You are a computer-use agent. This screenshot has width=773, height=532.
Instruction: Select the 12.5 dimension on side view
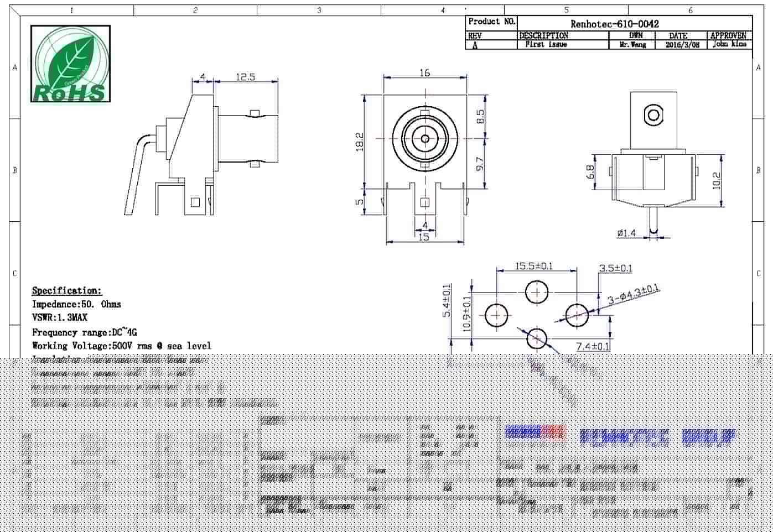245,77
